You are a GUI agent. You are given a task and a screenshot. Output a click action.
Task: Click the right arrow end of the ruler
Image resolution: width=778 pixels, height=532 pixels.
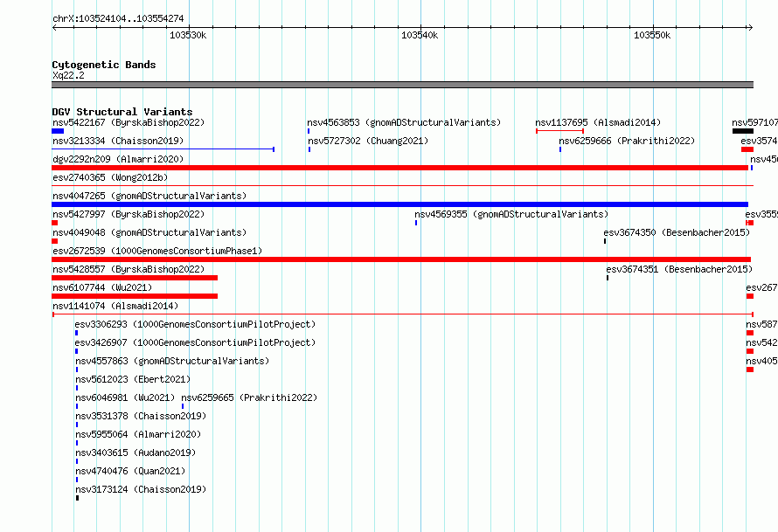click(750, 27)
